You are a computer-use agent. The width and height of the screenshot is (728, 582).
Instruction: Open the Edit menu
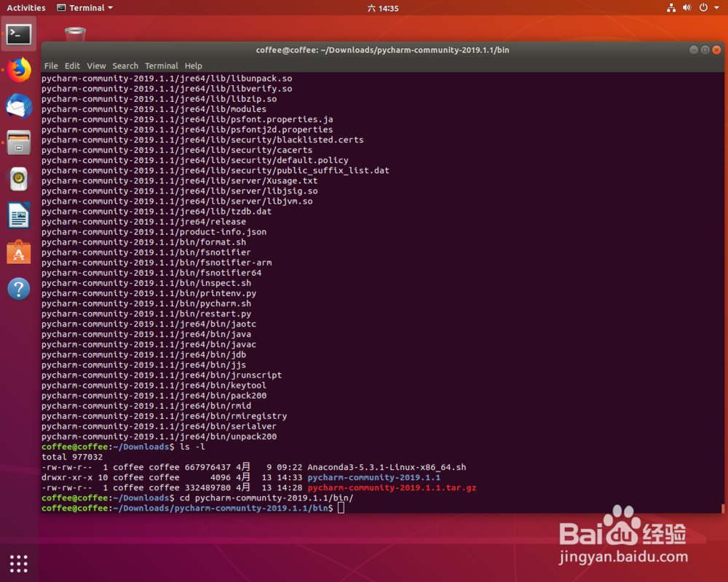click(x=72, y=66)
